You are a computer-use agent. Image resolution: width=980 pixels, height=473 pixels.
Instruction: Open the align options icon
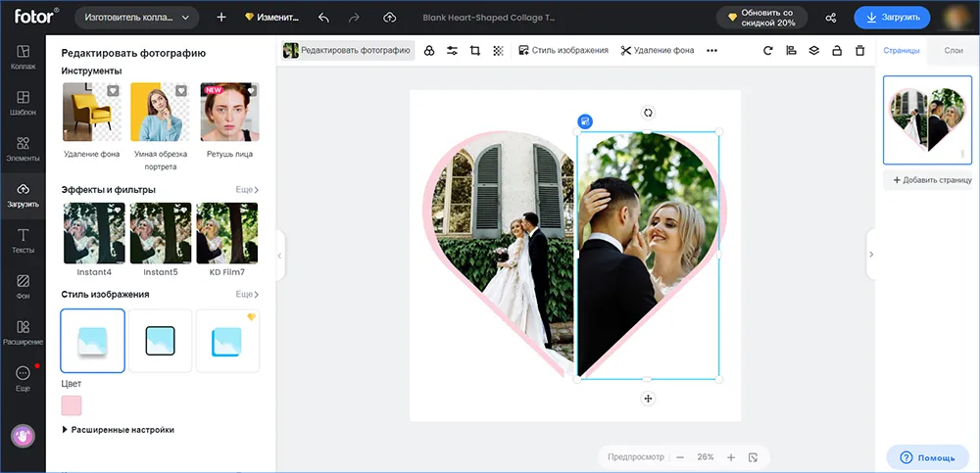791,51
